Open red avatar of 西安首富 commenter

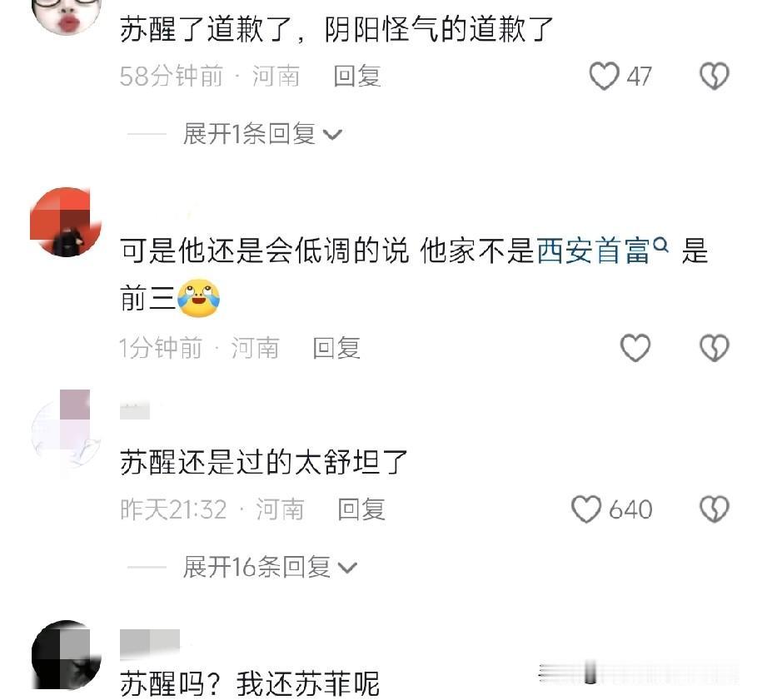(x=66, y=222)
